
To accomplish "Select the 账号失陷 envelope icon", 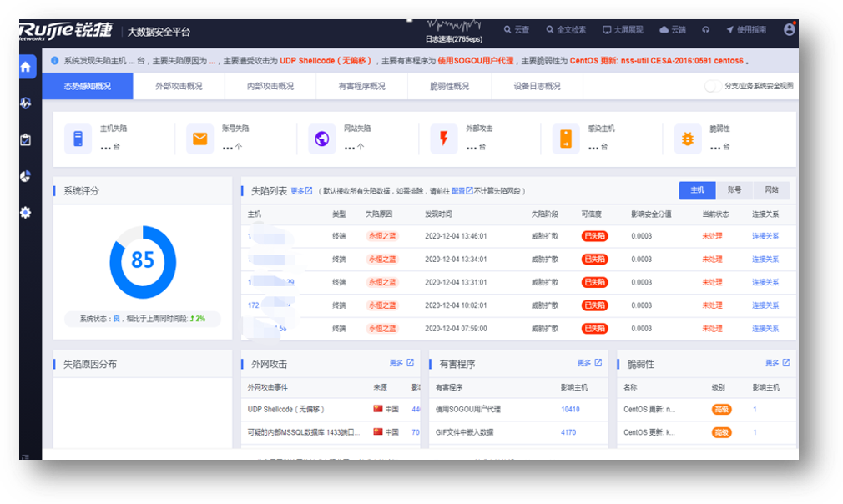I will [x=199, y=139].
